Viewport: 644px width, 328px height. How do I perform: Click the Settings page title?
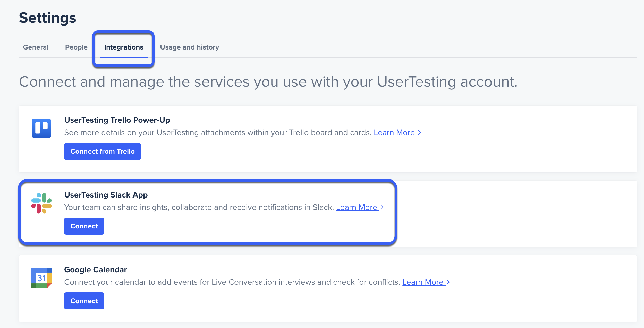pyautogui.click(x=48, y=18)
